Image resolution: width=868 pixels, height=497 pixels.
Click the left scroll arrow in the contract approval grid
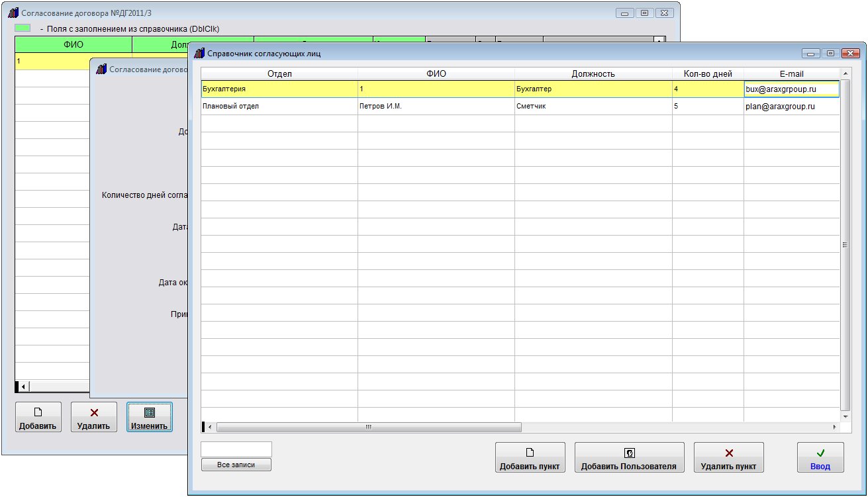[x=24, y=386]
